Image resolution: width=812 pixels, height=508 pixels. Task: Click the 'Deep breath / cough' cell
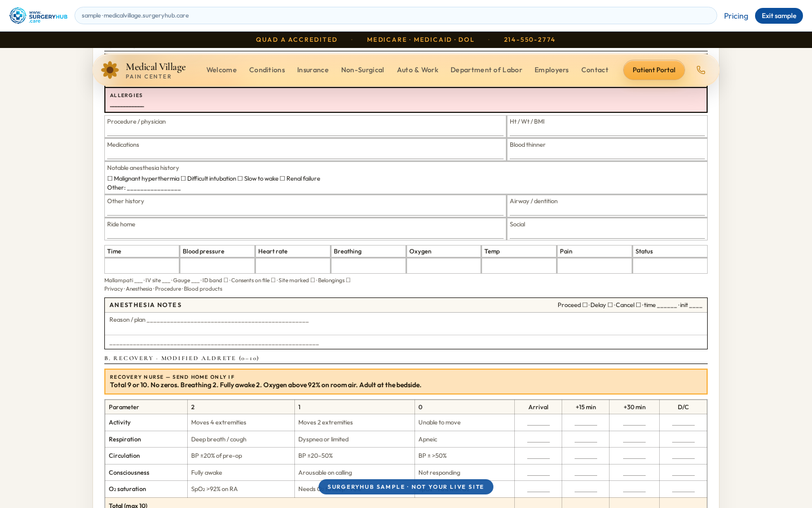(x=241, y=440)
